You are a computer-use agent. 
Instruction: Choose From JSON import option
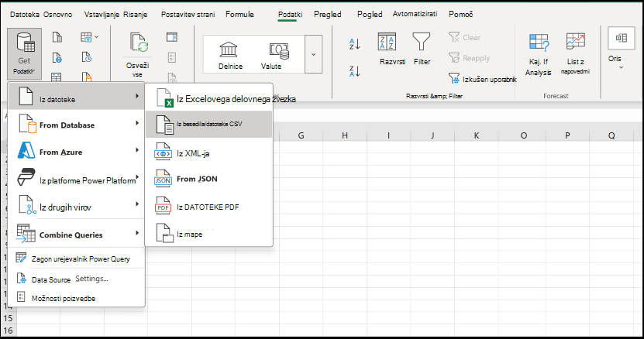click(209, 179)
